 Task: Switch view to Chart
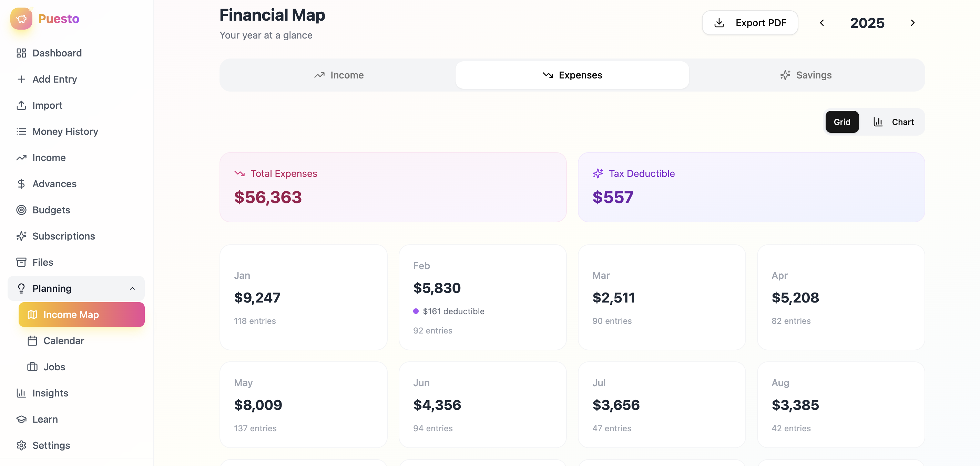893,122
